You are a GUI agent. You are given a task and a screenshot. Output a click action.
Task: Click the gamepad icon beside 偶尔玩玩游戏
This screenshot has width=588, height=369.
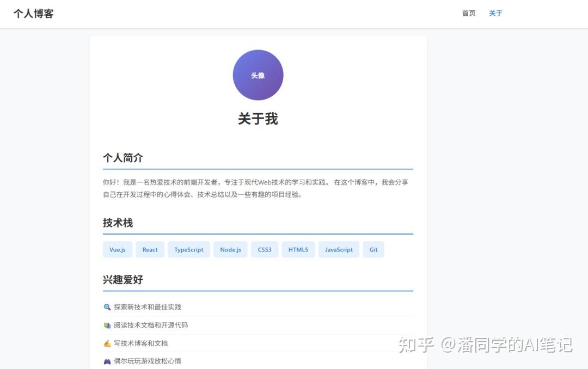(x=107, y=361)
